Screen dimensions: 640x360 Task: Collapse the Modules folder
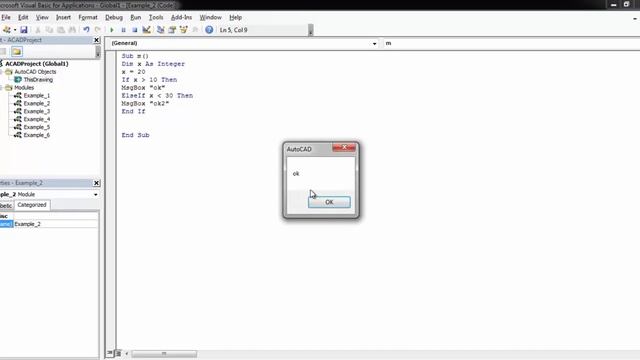tap(1, 88)
